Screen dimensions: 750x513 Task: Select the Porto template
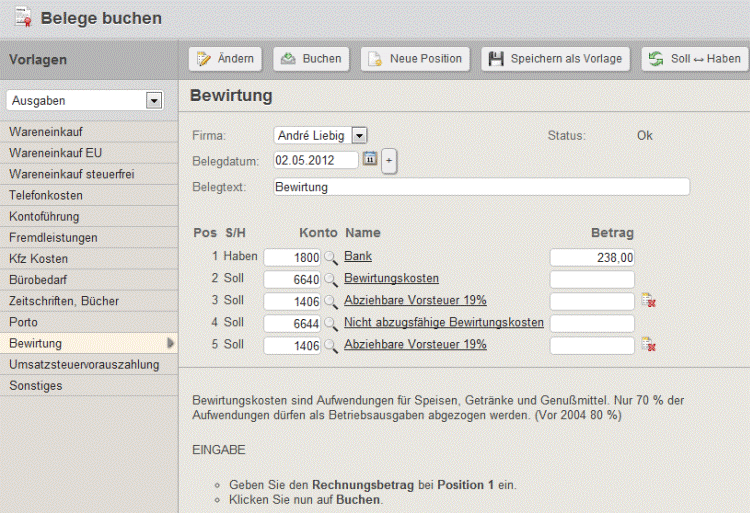89,322
